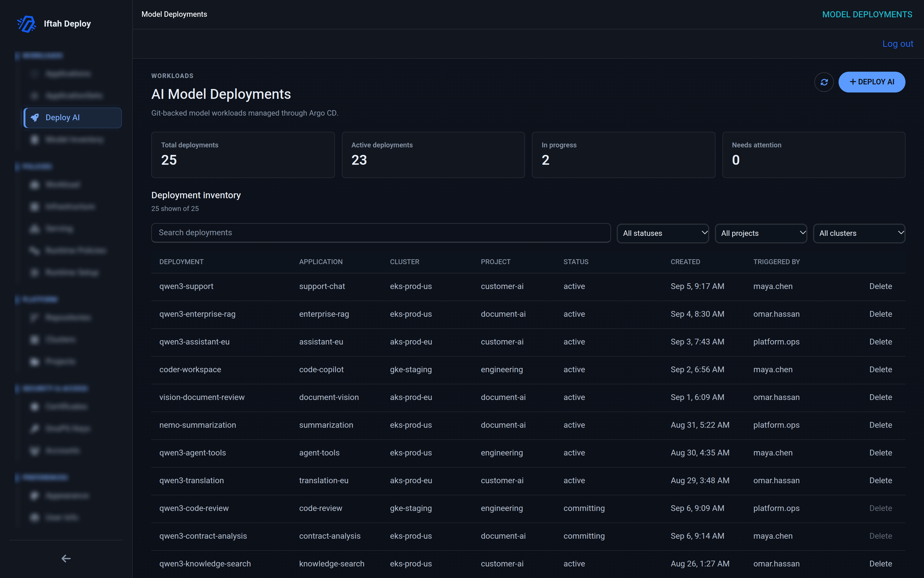The image size is (924, 578).
Task: Delete the qwen3-knowledge-search deployment
Action: tap(880, 564)
